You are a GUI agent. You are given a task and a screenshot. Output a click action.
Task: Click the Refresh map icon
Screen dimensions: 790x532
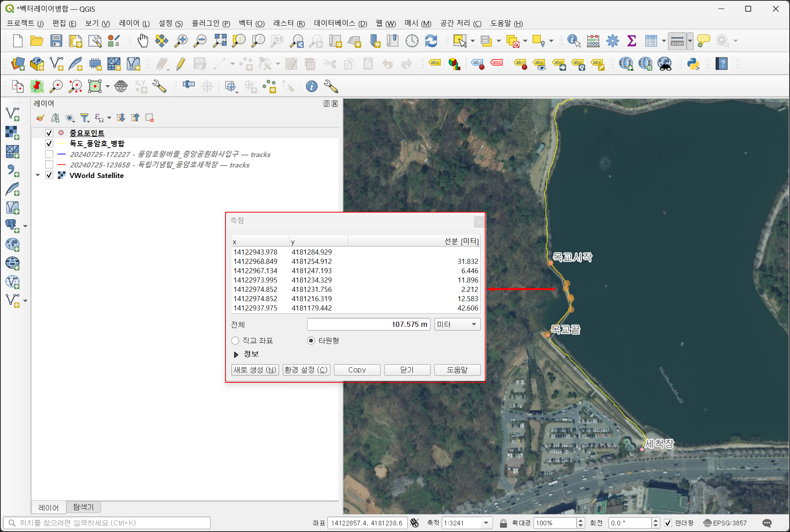coord(431,41)
